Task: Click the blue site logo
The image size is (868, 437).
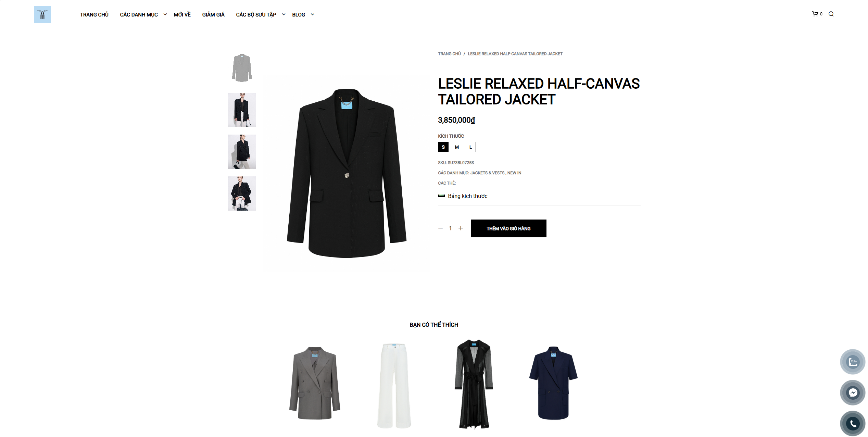Action: coord(42,15)
